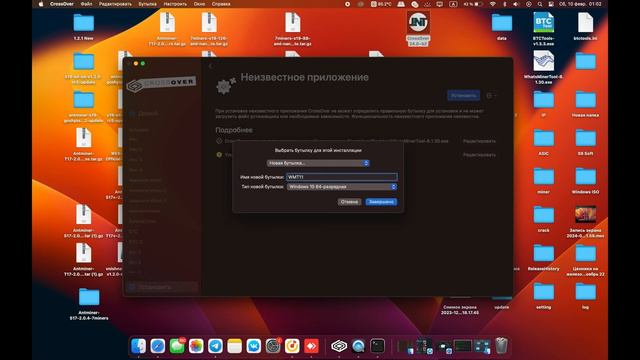Open the bottle selection dropdown "Новая бутылка"
This screenshot has width=640, height=360.
(x=318, y=163)
